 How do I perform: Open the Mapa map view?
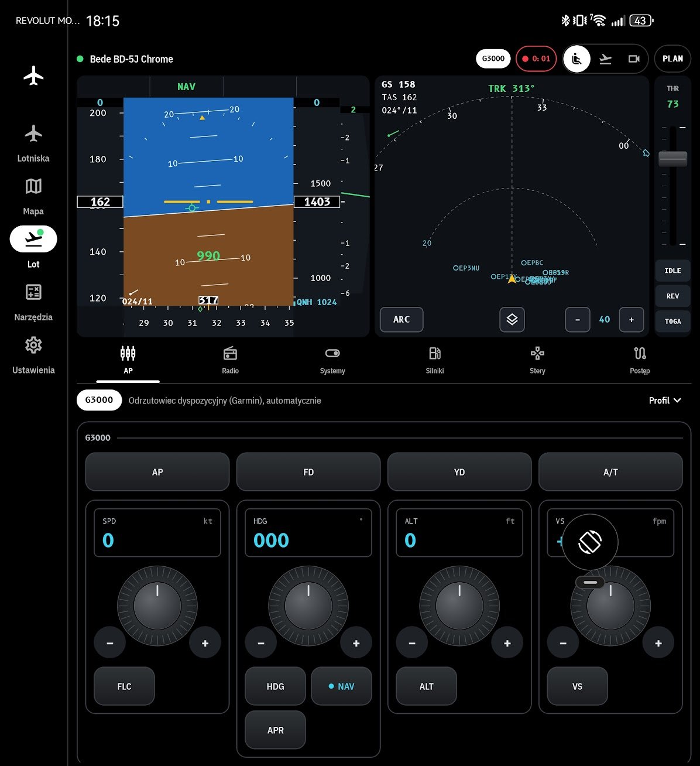pos(33,196)
